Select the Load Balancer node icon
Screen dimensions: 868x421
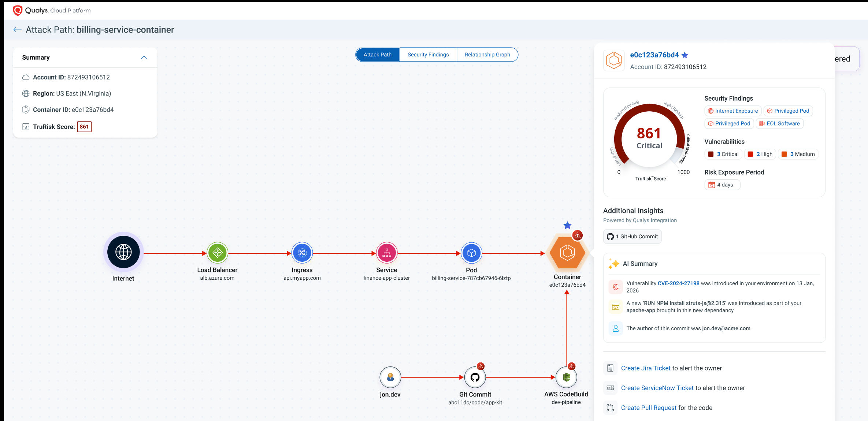click(218, 253)
